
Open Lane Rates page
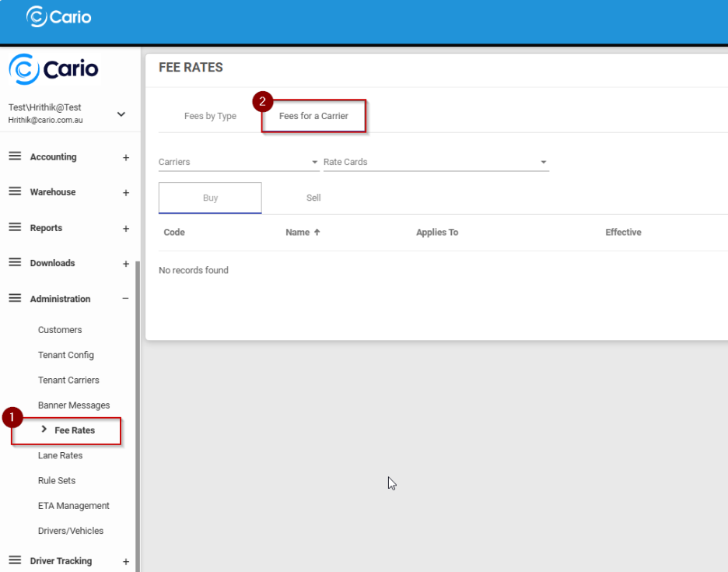pyautogui.click(x=60, y=455)
